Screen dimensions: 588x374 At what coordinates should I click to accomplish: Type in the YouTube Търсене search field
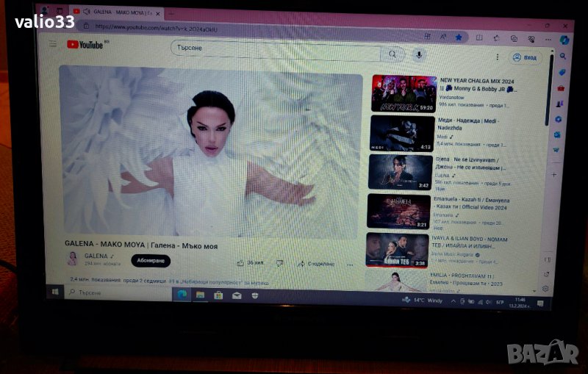click(x=276, y=49)
